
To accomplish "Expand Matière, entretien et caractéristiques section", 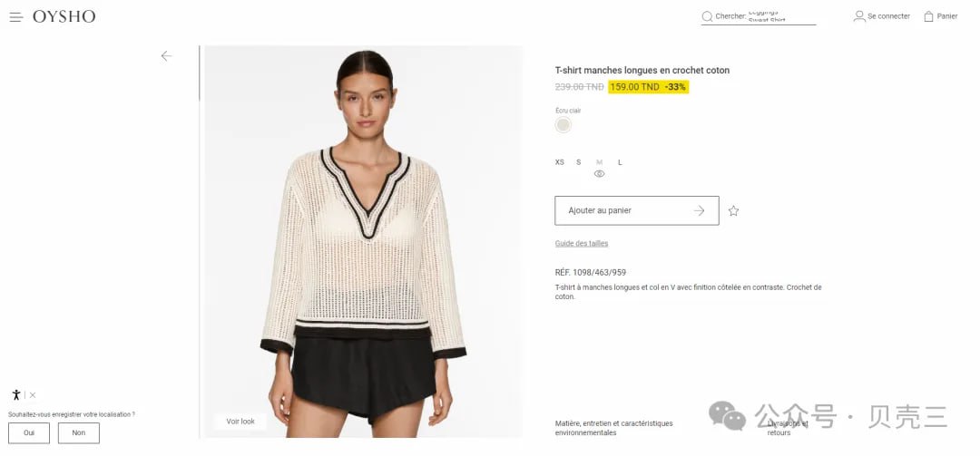I will (x=613, y=428).
